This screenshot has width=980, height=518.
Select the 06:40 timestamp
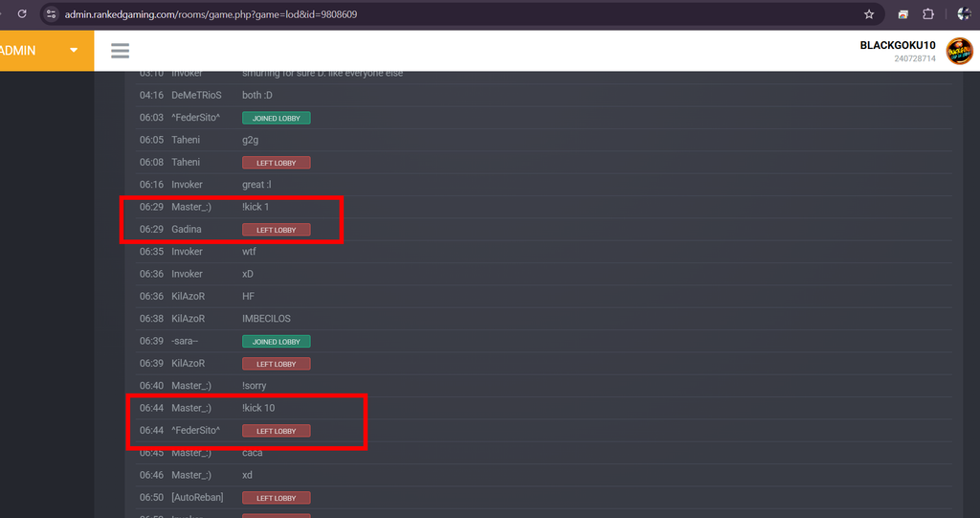[x=151, y=385]
